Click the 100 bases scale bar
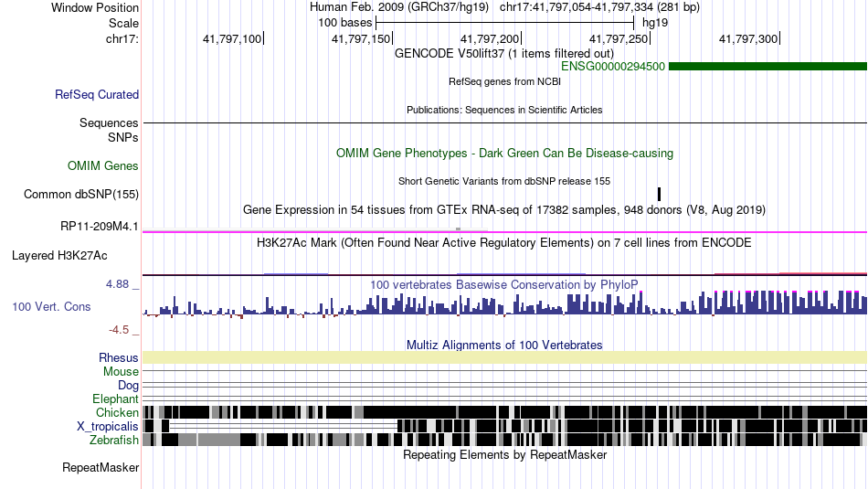The width and height of the screenshot is (868, 489). pyautogui.click(x=504, y=23)
